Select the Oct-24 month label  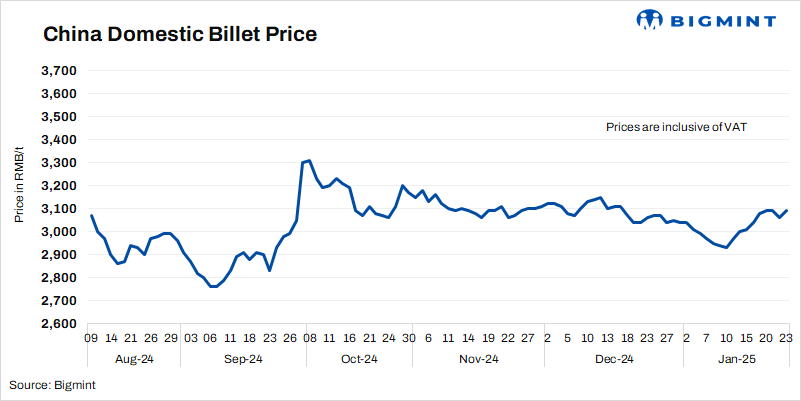click(x=358, y=358)
